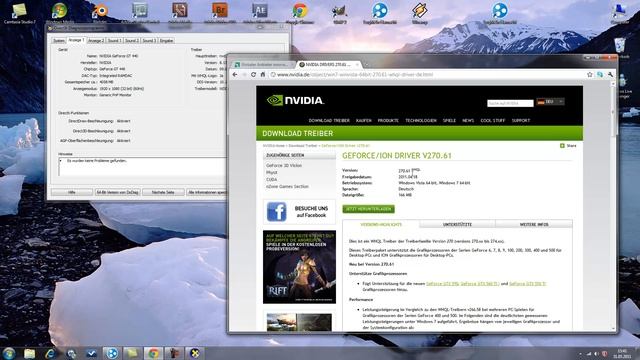Image resolution: width=640 pixels, height=360 pixels.
Task: Click in NVIDIA site search field
Action: pos(510,103)
